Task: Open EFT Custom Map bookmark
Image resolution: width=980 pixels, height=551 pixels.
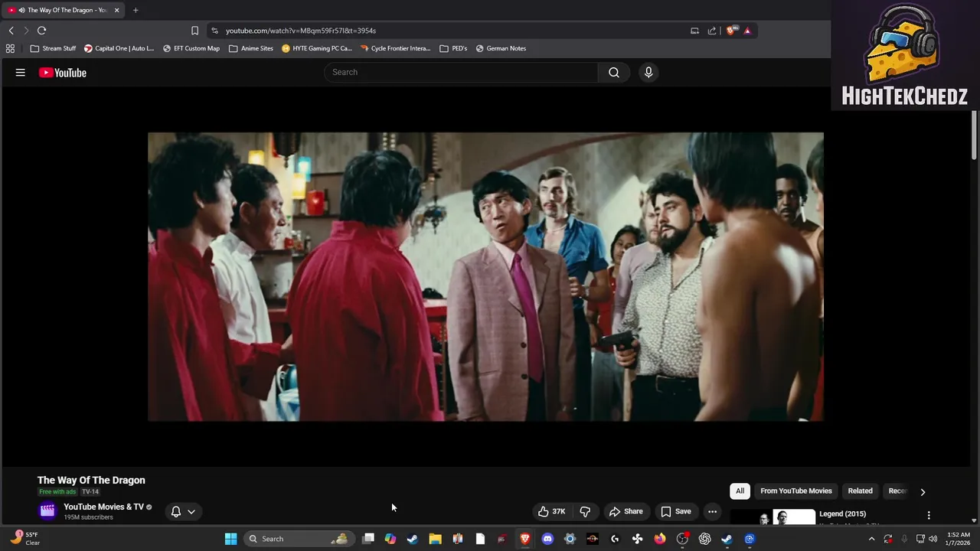Action: coord(191,48)
